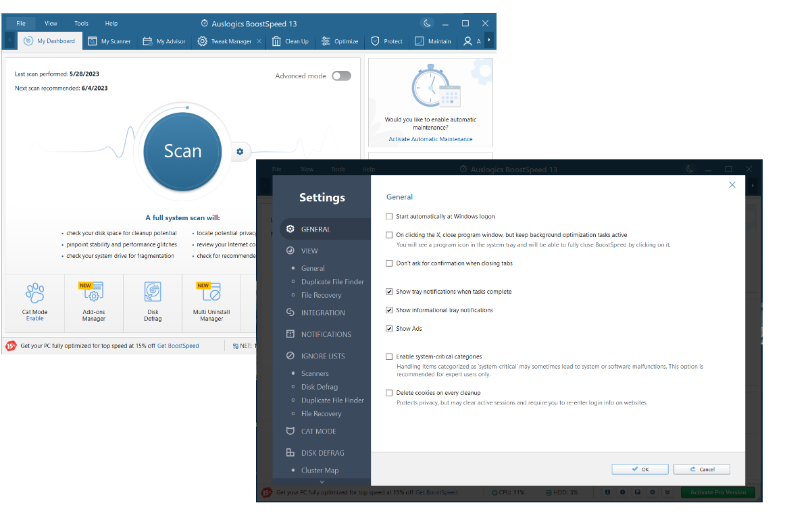This screenshot has width=812, height=526.
Task: Close the Tweak Manager tab with its X
Action: [258, 41]
